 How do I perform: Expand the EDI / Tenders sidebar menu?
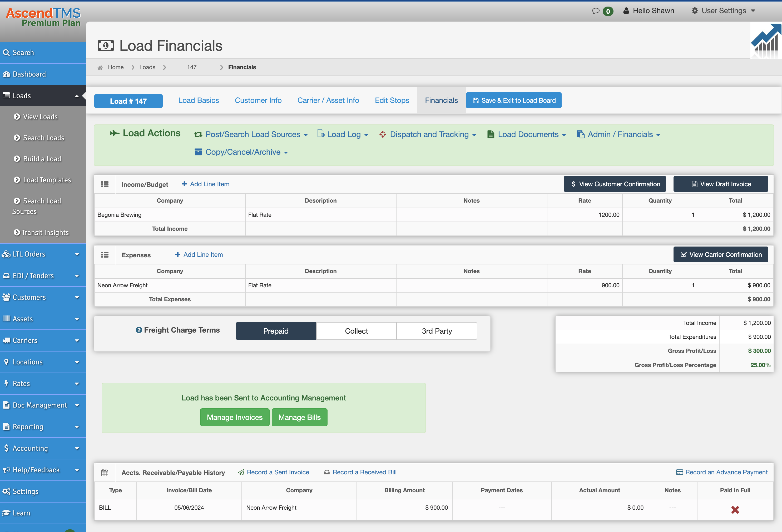(x=43, y=276)
